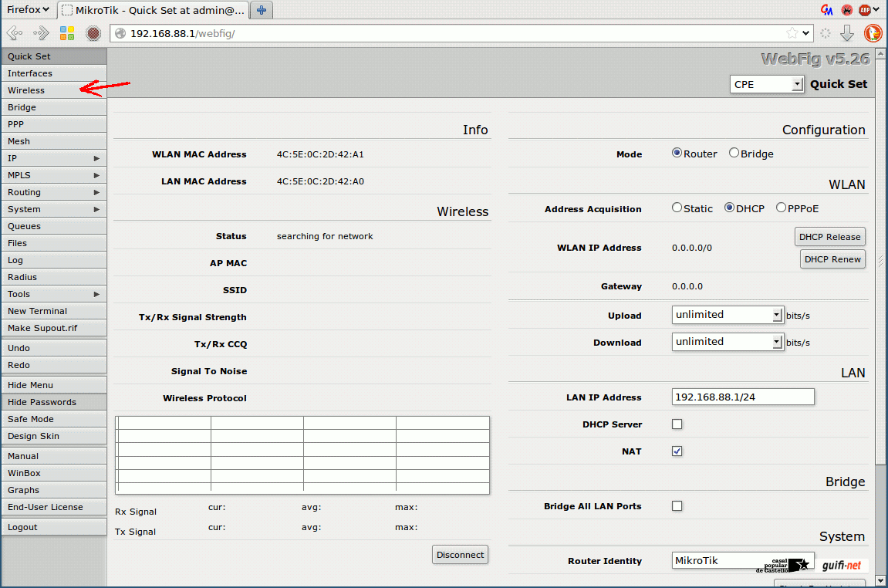The height and width of the screenshot is (588, 888).
Task: Open the WinBox link
Action: pos(53,472)
